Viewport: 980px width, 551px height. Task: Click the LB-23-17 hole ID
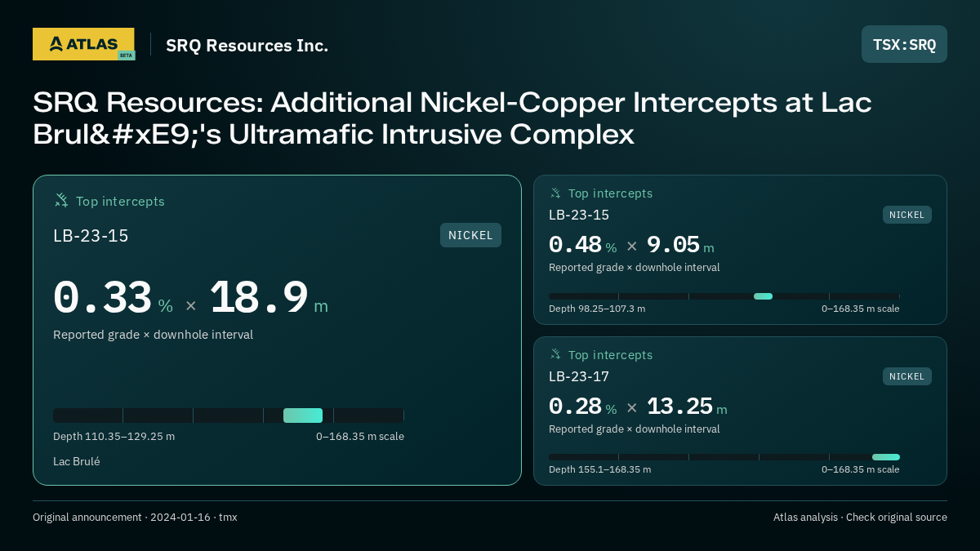click(x=579, y=376)
